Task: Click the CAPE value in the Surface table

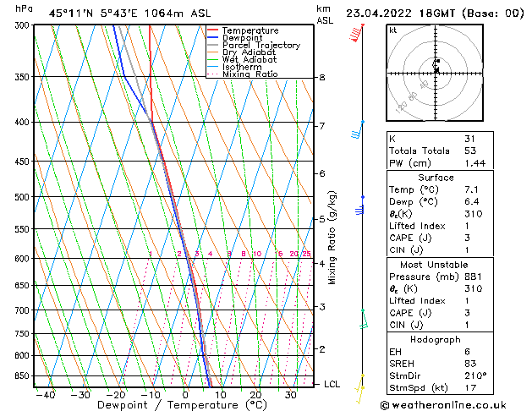Action: click(x=467, y=238)
